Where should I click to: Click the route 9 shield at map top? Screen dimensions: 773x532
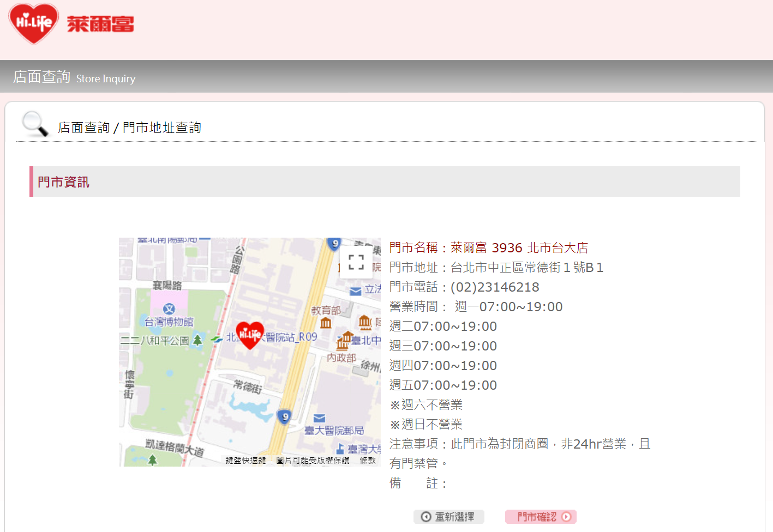[334, 244]
